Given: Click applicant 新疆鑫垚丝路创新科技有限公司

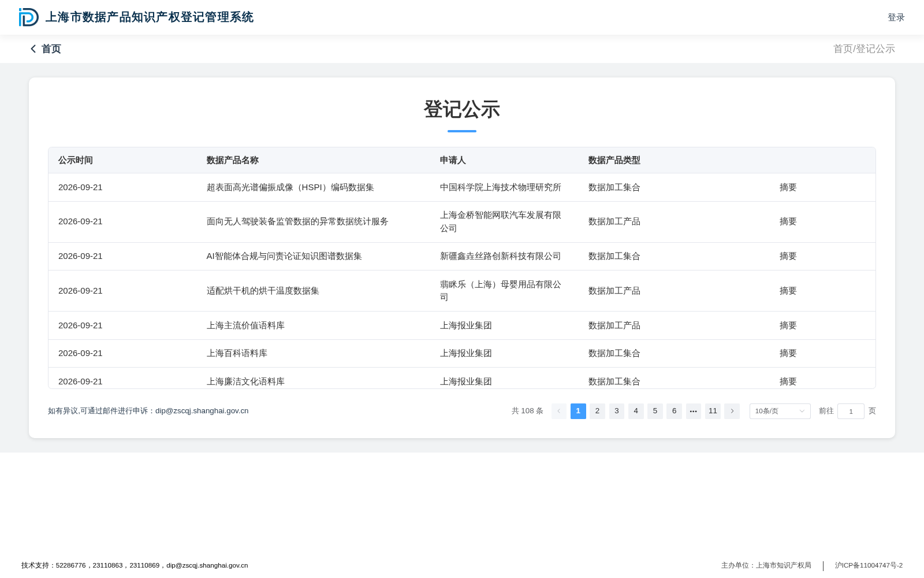Looking at the screenshot, I should point(501,256).
